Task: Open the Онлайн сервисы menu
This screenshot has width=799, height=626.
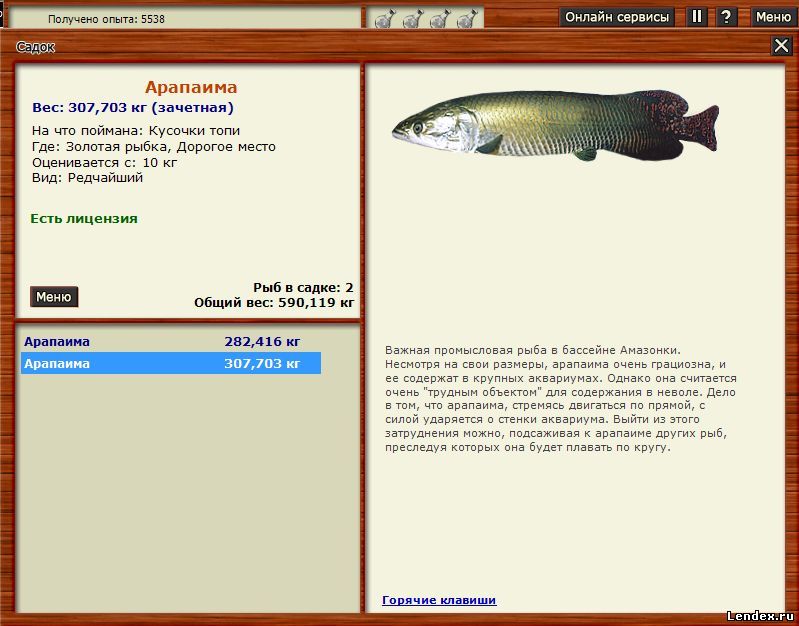Action: pyautogui.click(x=617, y=17)
